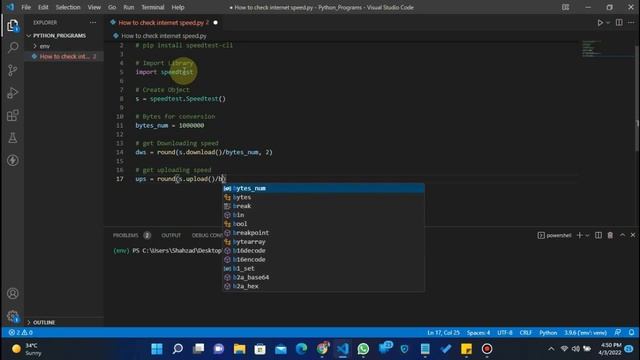The image size is (640, 360).
Task: Choose bin suggestion
Action: pos(323,215)
